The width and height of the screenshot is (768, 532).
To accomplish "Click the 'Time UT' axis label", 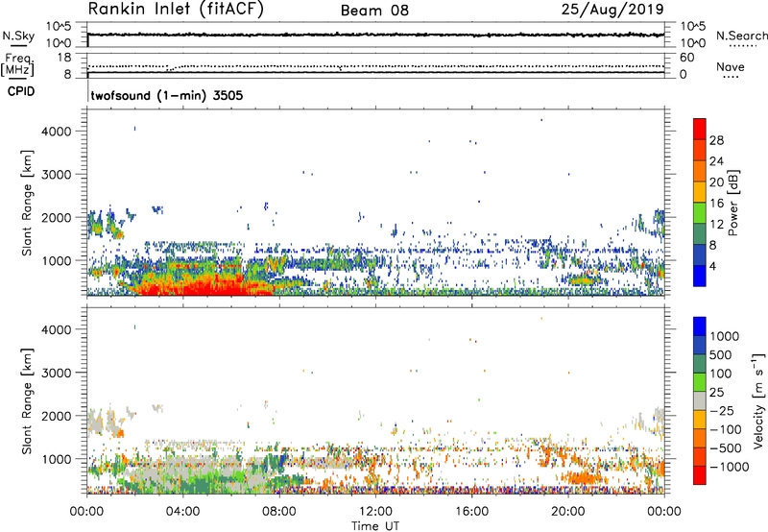I will click(375, 526).
